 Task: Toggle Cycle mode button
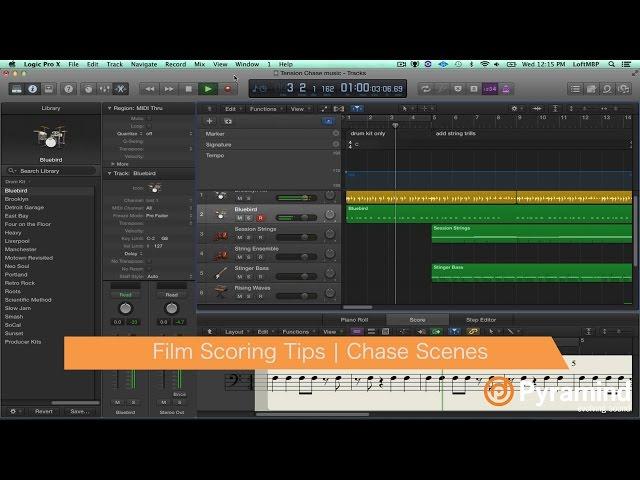426,89
